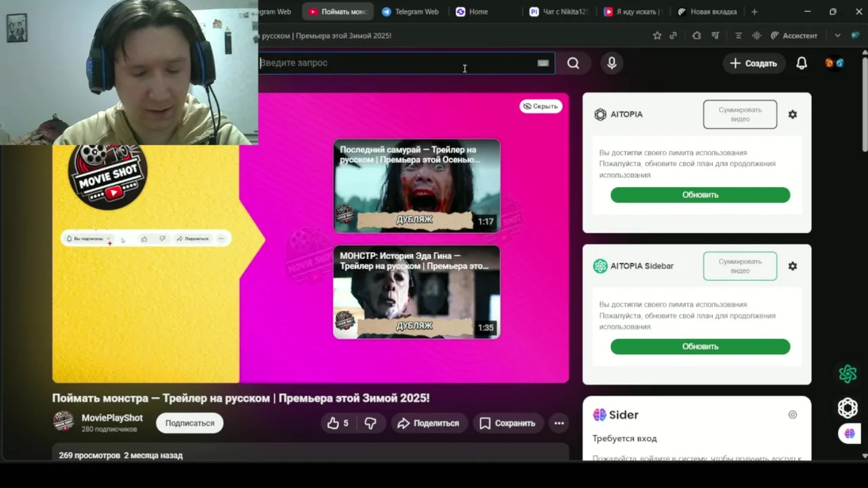Click the playlist-check icon in browser toolbar
868x488 pixels.
pyautogui.click(x=715, y=35)
